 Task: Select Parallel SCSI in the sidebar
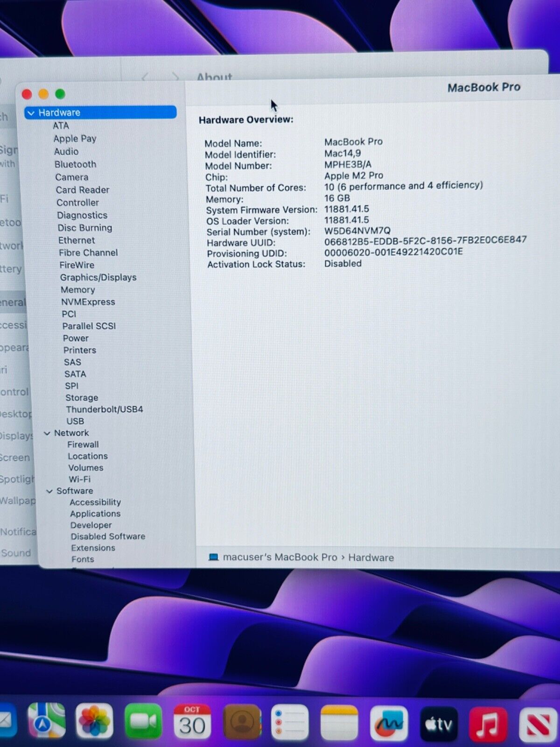pos(89,326)
